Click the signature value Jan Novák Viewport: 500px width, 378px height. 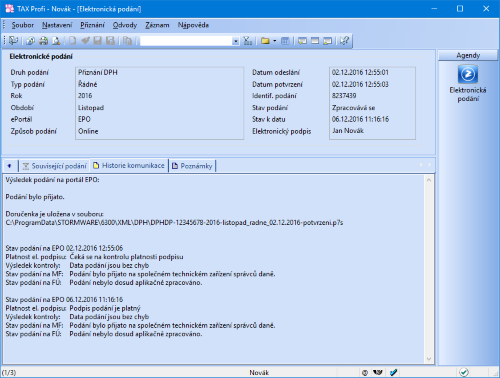coord(348,131)
